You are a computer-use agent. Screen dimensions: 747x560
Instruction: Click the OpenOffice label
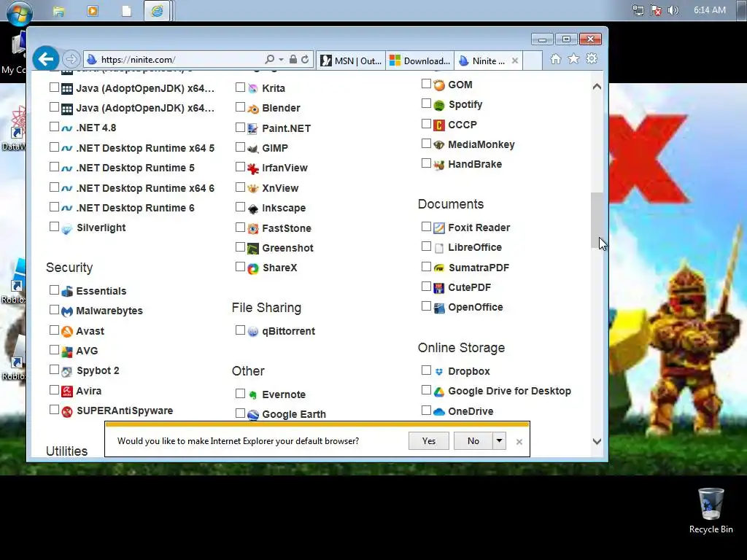point(476,308)
